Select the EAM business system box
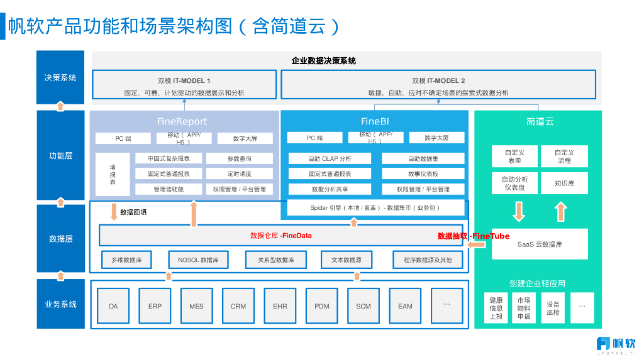This screenshot has width=644, height=362. (405, 306)
